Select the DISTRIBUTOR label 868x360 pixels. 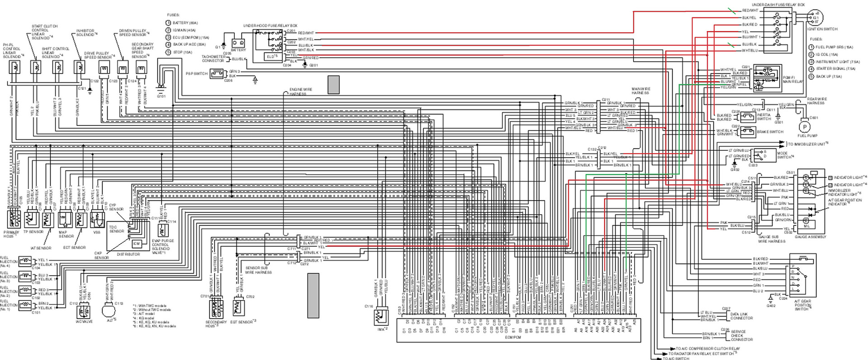[x=128, y=255]
